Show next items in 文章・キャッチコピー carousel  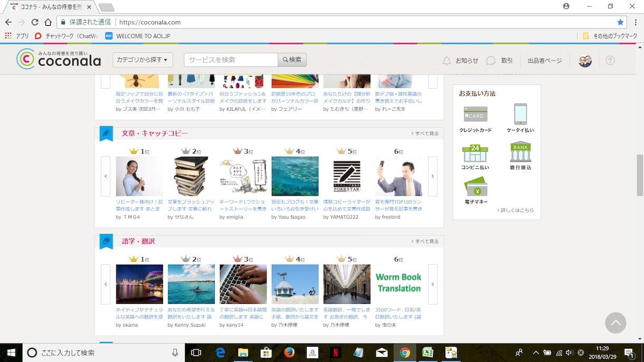tap(433, 176)
